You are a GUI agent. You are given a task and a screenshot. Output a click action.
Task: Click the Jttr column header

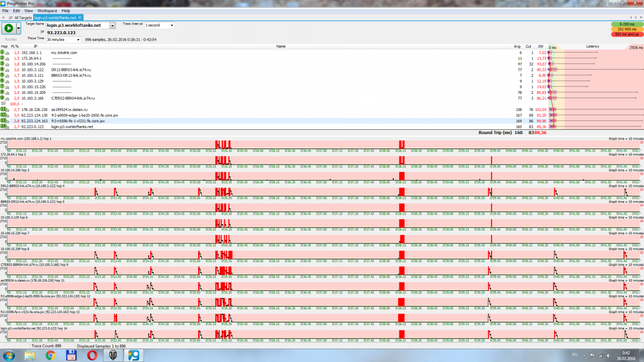point(541,47)
